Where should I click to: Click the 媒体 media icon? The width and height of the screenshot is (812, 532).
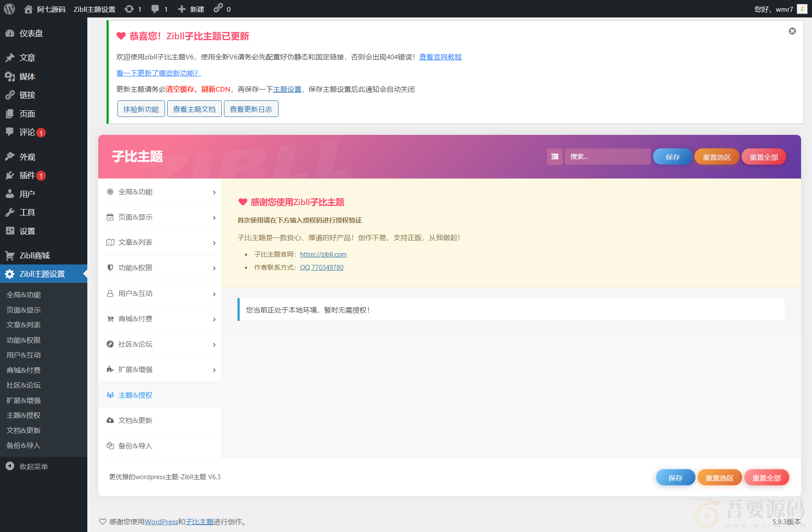point(10,76)
